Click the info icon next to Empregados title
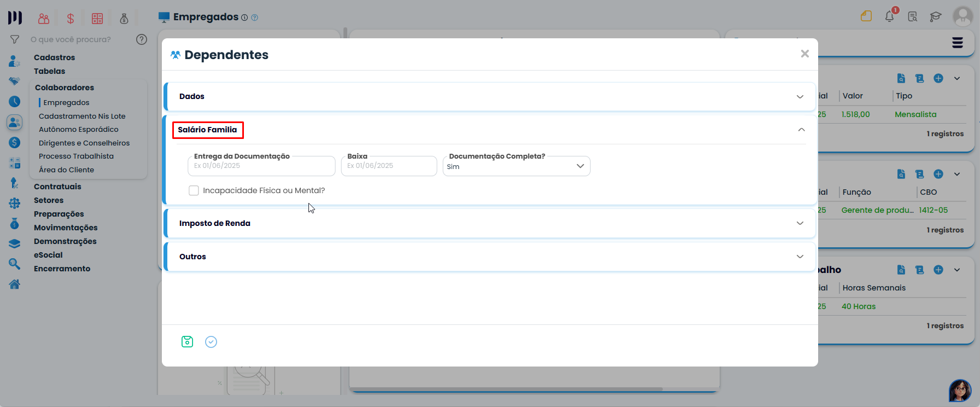The width and height of the screenshot is (980, 407). click(x=244, y=18)
